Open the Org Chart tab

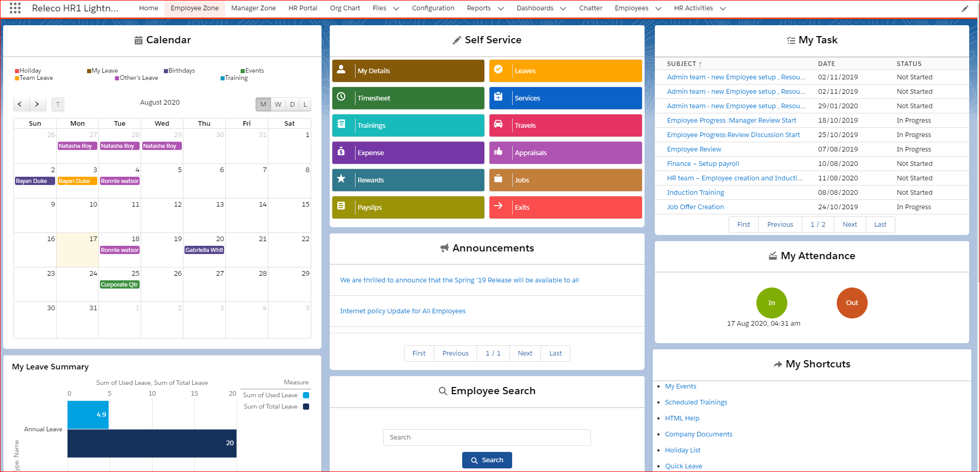point(345,8)
